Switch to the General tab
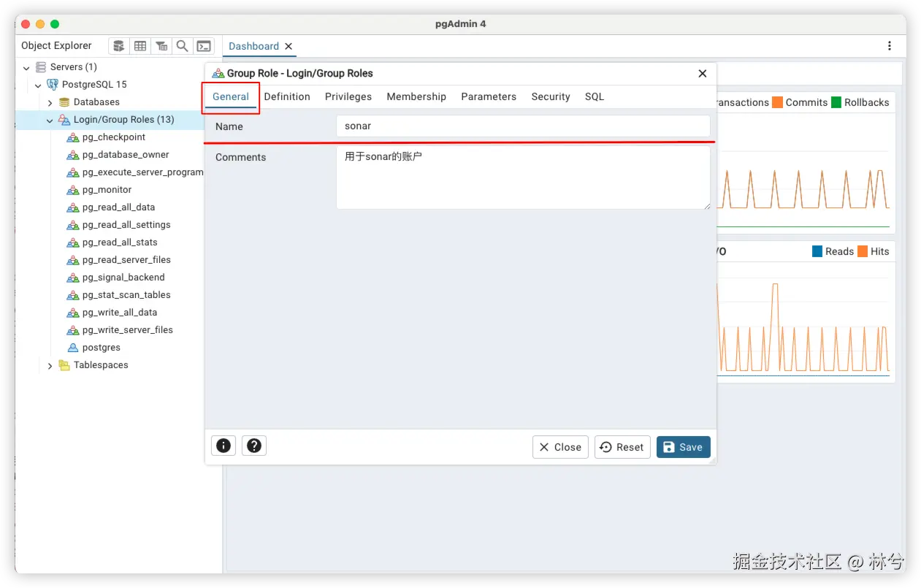The image size is (921, 588). coord(231,96)
